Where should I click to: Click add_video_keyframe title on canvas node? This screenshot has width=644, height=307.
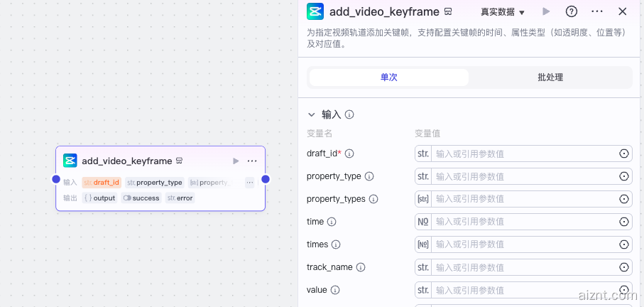coord(127,161)
